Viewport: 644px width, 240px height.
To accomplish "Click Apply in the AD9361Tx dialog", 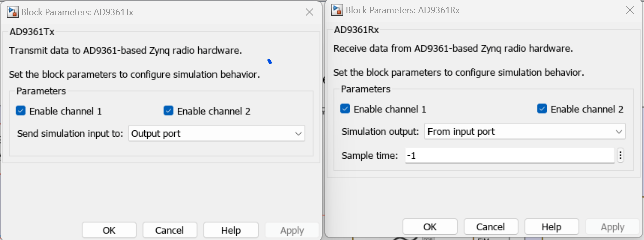I will click(292, 230).
